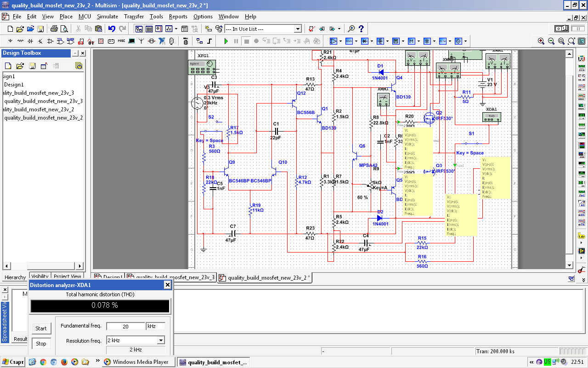Open the Transfer menu
The height and width of the screenshot is (368, 588).
click(134, 17)
